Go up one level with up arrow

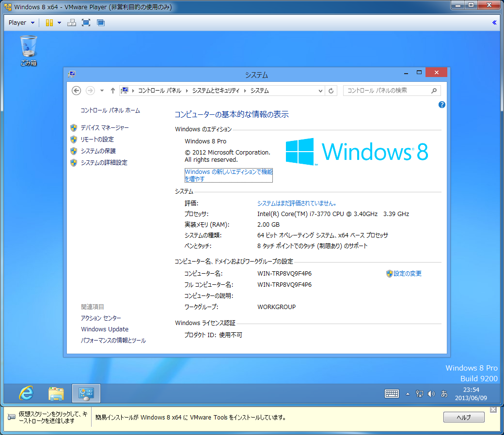(x=112, y=91)
